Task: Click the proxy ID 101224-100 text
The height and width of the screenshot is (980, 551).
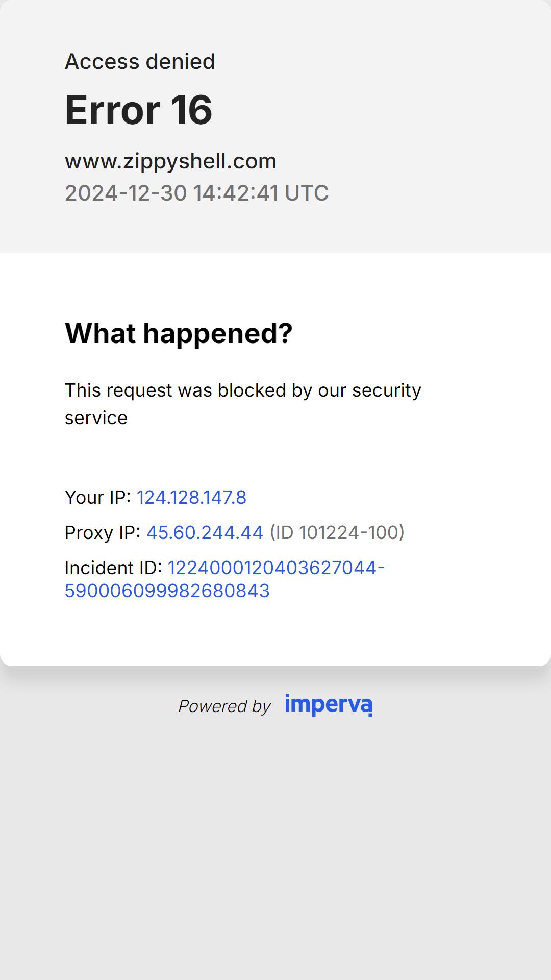Action: (x=337, y=532)
